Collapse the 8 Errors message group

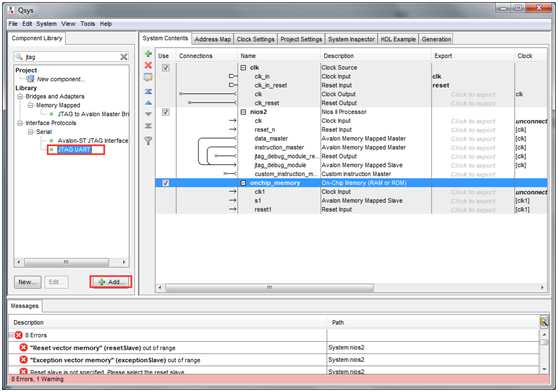click(11, 335)
